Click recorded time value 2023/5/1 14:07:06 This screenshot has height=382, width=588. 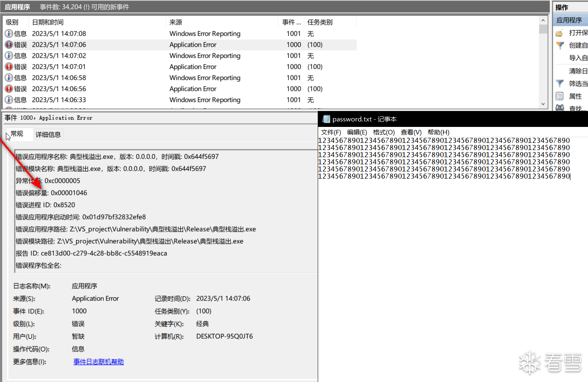[223, 299]
